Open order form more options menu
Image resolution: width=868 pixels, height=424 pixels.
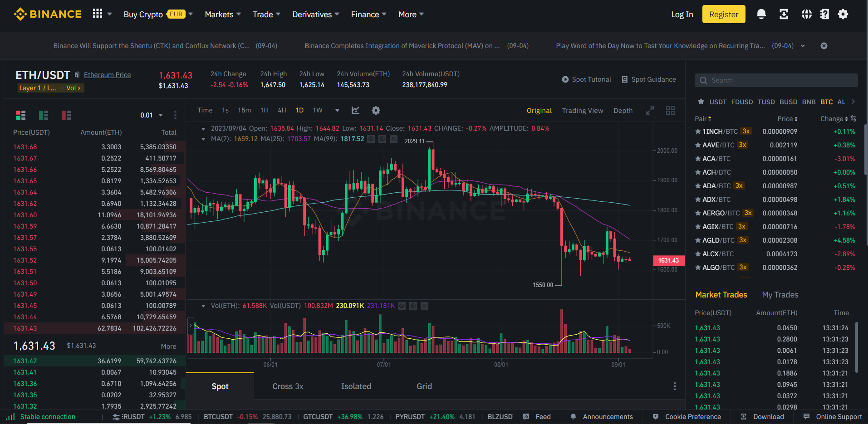click(x=675, y=386)
